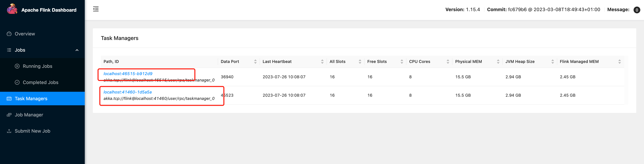This screenshot has height=164, width=644.
Task: Sort table by CPU Cores
Action: coord(448,62)
